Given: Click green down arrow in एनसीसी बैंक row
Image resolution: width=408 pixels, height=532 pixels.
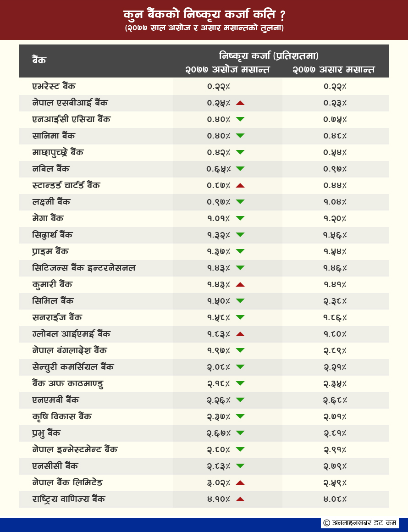Looking at the screenshot, I should click(x=240, y=466).
